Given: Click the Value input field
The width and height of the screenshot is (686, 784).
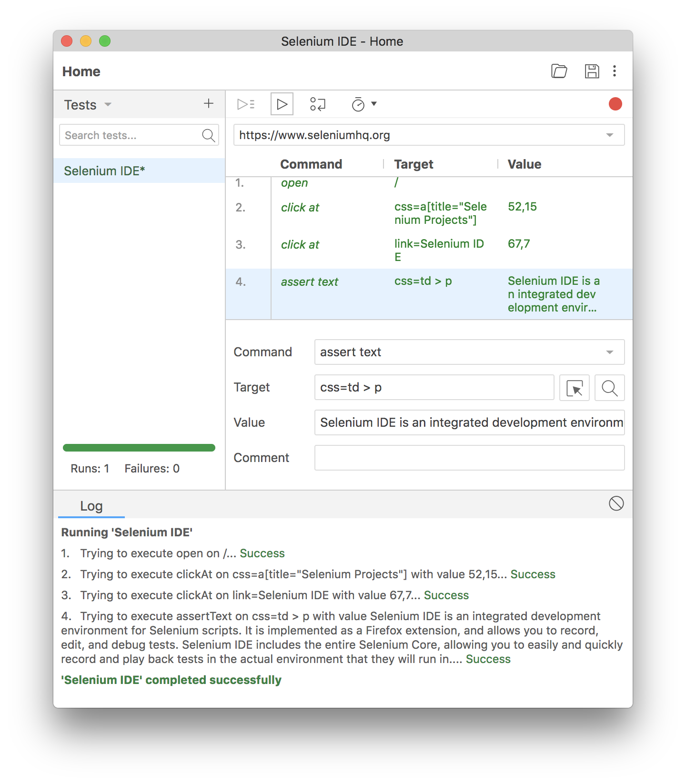Looking at the screenshot, I should pyautogui.click(x=470, y=422).
